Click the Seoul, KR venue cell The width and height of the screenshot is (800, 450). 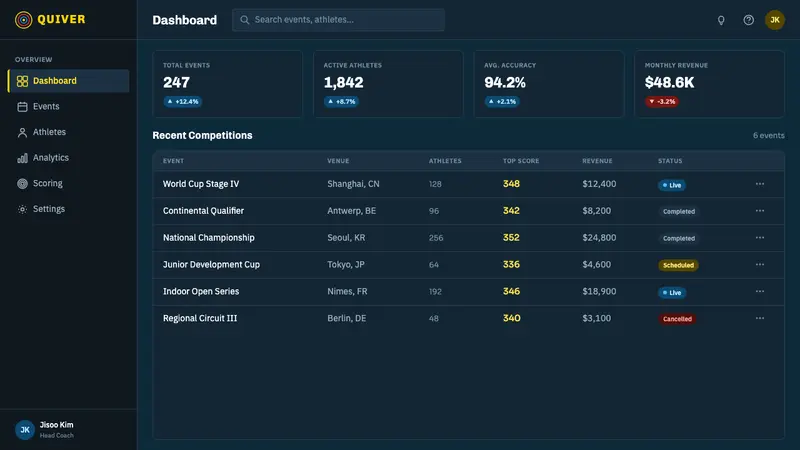pyautogui.click(x=346, y=238)
